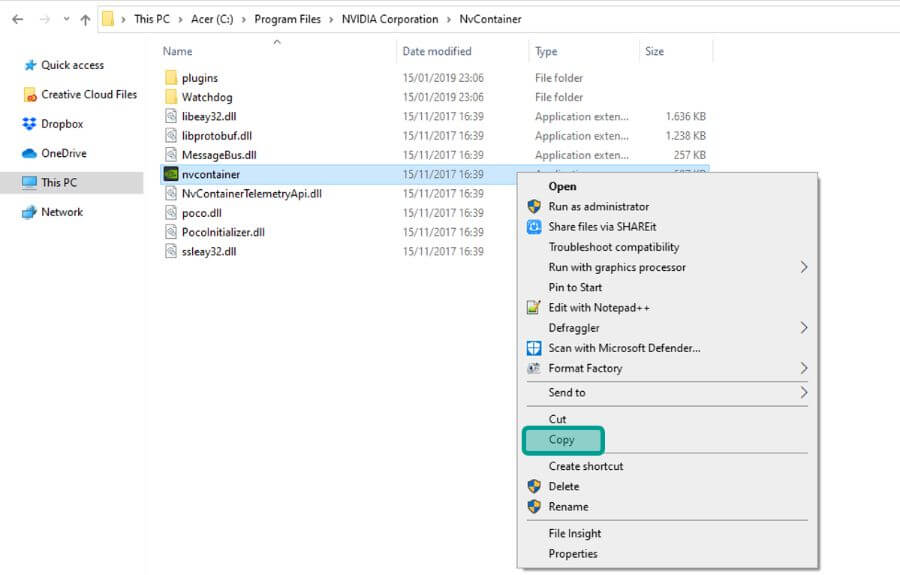
Task: Expand the Send to submenu arrow
Action: pos(804,393)
